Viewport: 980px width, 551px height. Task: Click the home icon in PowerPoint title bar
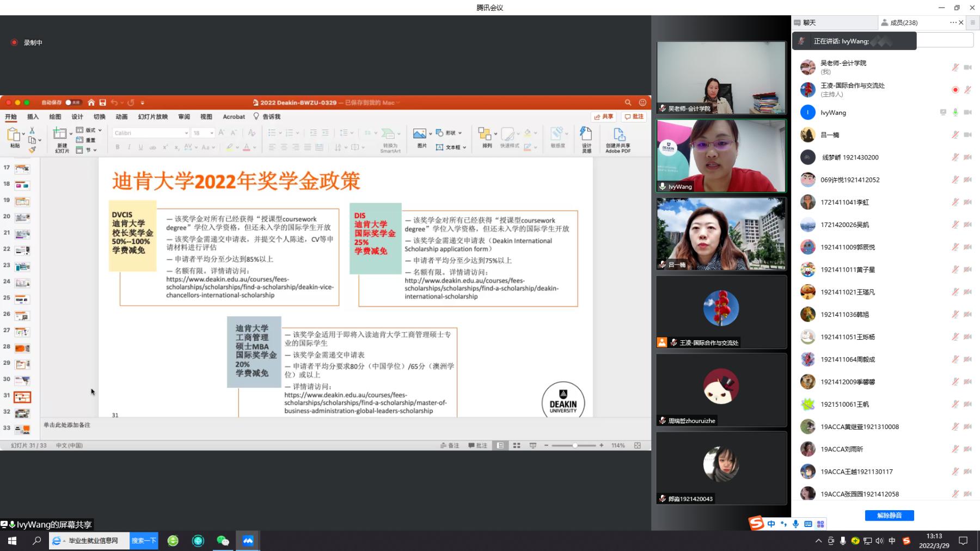tap(91, 102)
